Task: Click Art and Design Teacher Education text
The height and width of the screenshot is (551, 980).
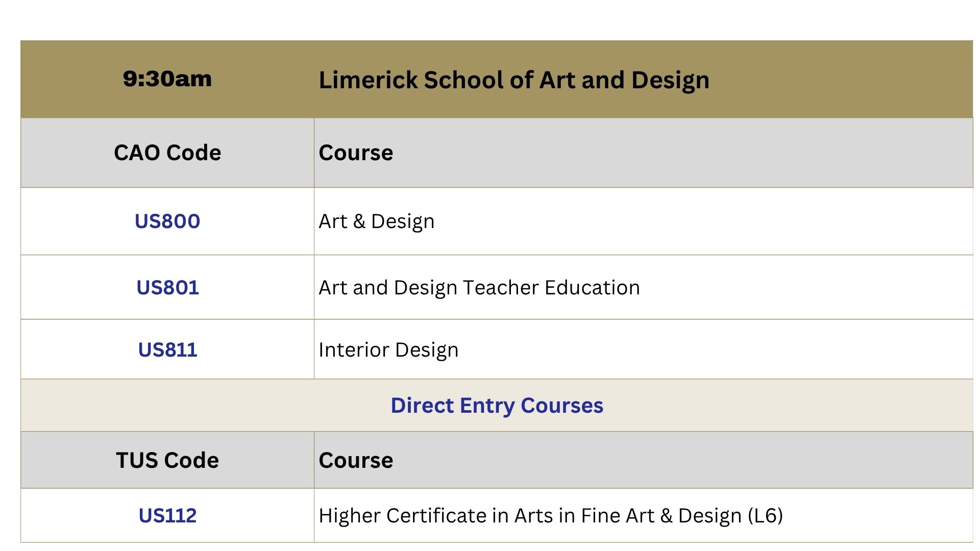Action: pyautogui.click(x=479, y=288)
